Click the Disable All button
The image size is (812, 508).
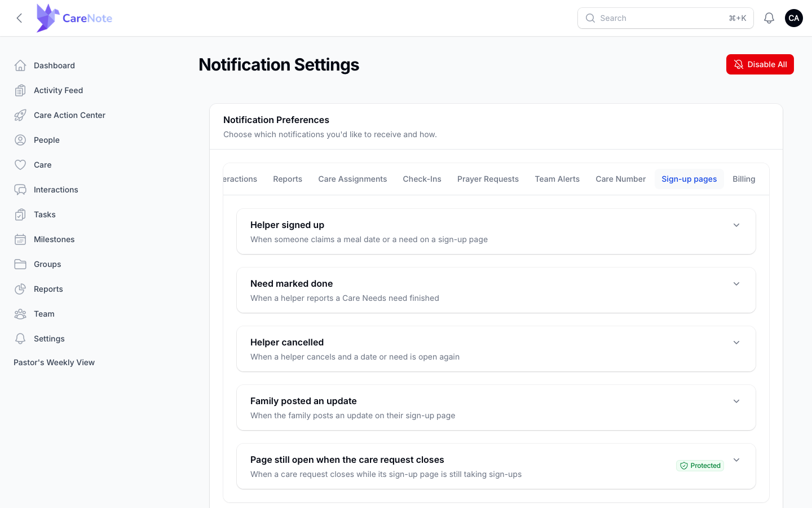760,64
